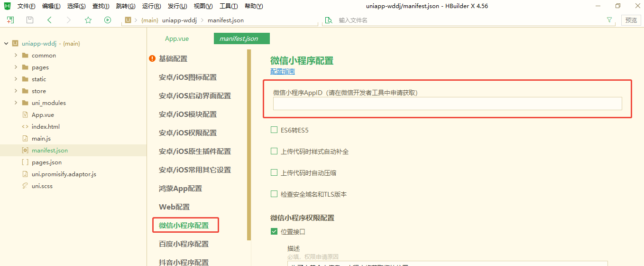Go back with the left arrow icon
The image size is (644, 266).
tap(49, 20)
